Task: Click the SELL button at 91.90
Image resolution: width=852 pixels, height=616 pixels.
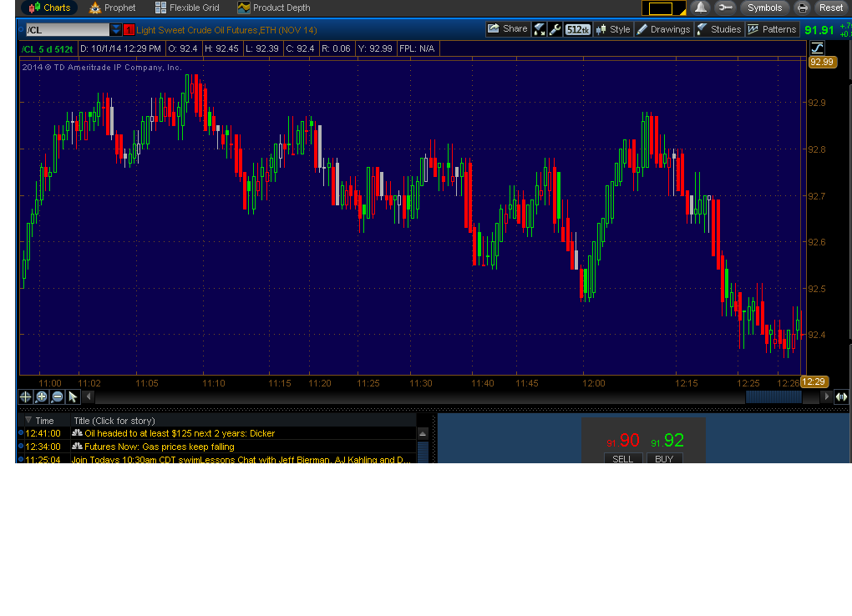Action: (622, 458)
